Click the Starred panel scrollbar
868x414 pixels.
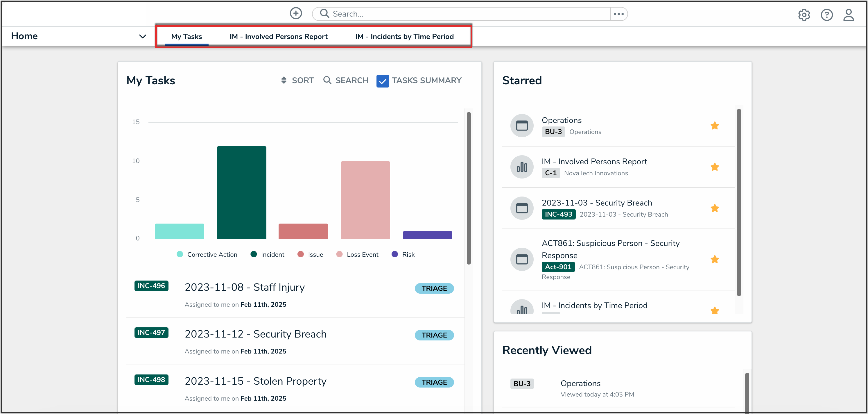coord(739,202)
